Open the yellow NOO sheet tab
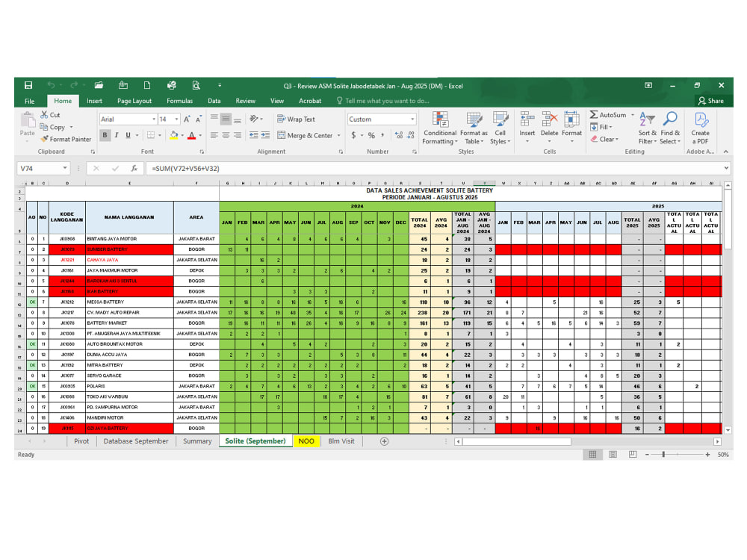Image resolution: width=747 pixels, height=560 pixels. (x=306, y=441)
